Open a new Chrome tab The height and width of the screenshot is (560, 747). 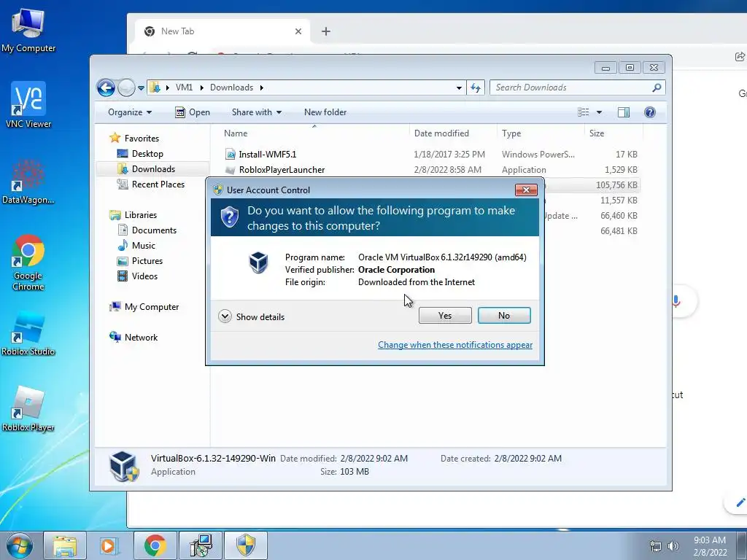click(326, 31)
